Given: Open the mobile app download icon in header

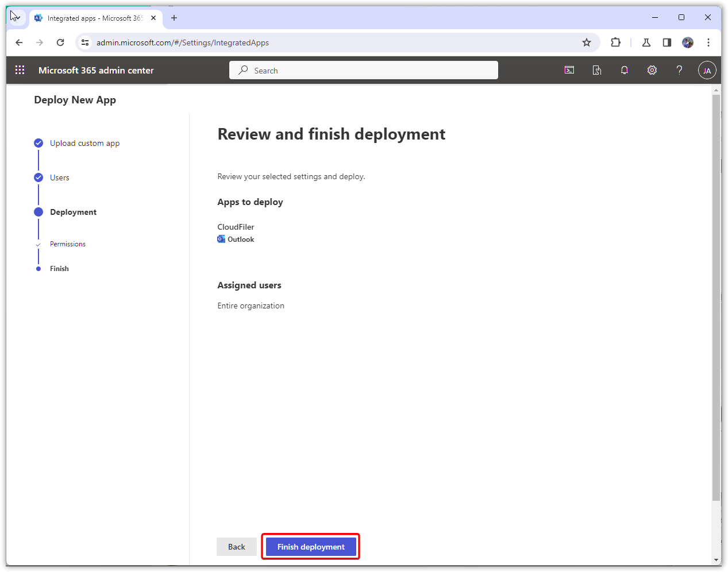Looking at the screenshot, I should coord(597,70).
